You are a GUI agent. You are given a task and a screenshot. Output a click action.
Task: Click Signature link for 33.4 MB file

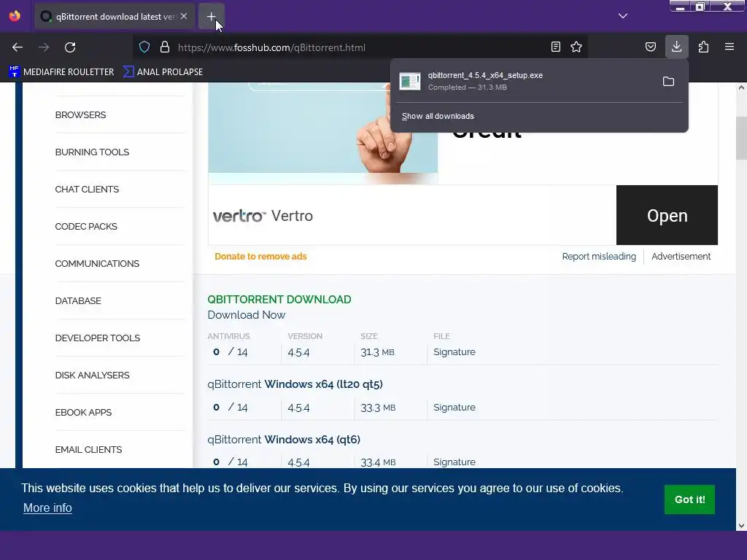click(454, 462)
